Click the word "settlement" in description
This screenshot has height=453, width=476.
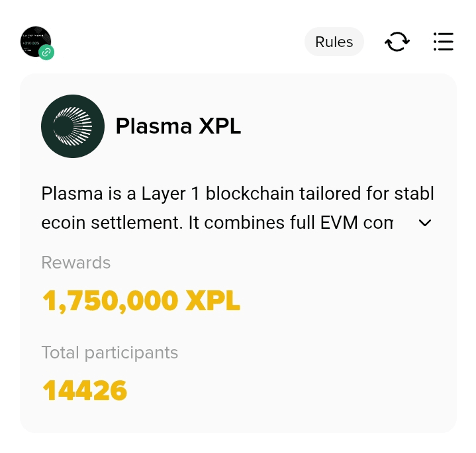point(132,223)
